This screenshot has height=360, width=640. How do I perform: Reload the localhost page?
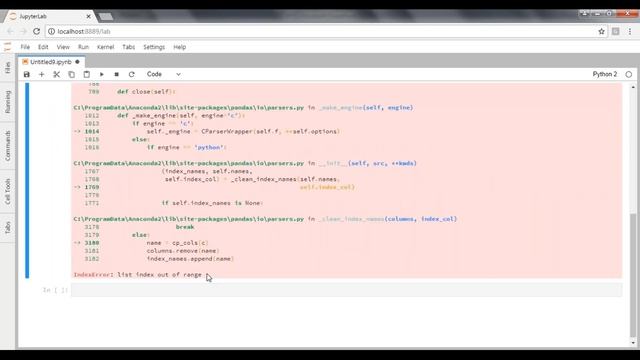[x=36, y=31]
